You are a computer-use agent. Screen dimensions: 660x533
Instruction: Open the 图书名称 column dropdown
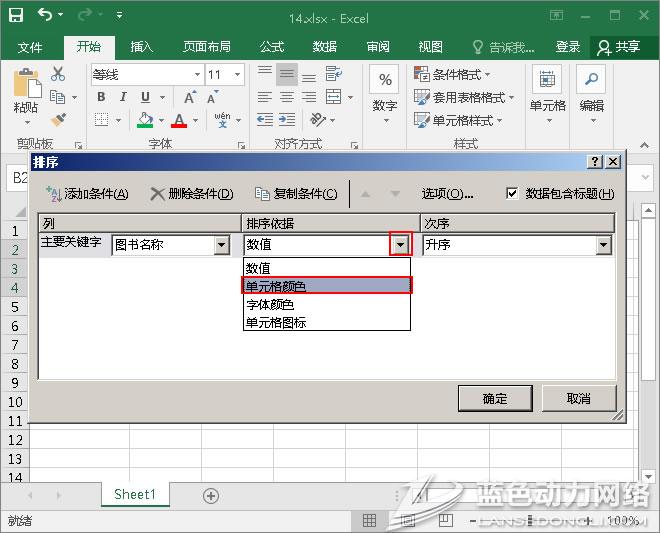pyautogui.click(x=221, y=245)
